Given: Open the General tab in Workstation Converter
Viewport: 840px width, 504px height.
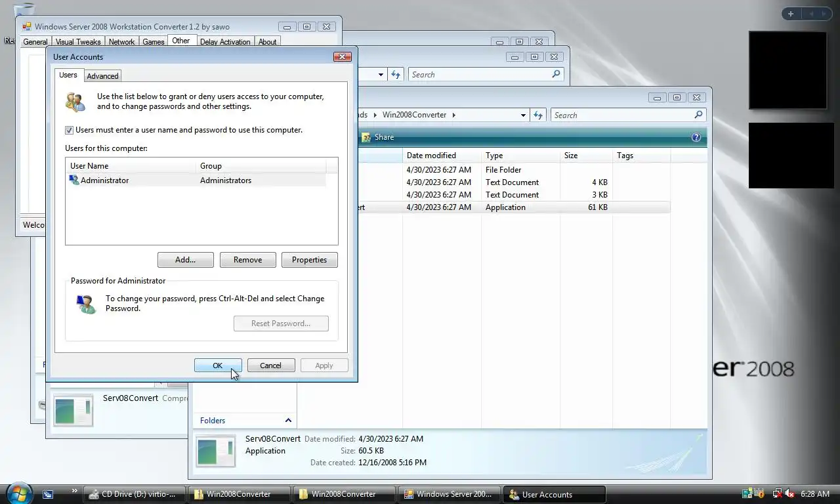Looking at the screenshot, I should click(35, 41).
